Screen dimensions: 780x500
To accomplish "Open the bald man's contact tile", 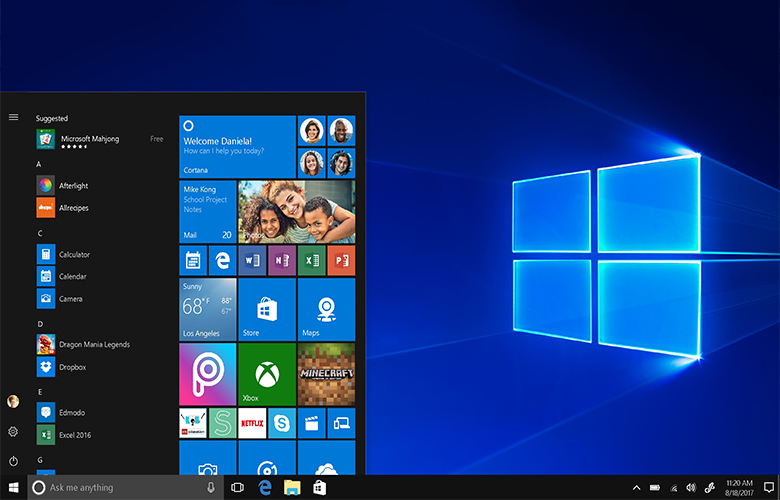I will tap(341, 131).
